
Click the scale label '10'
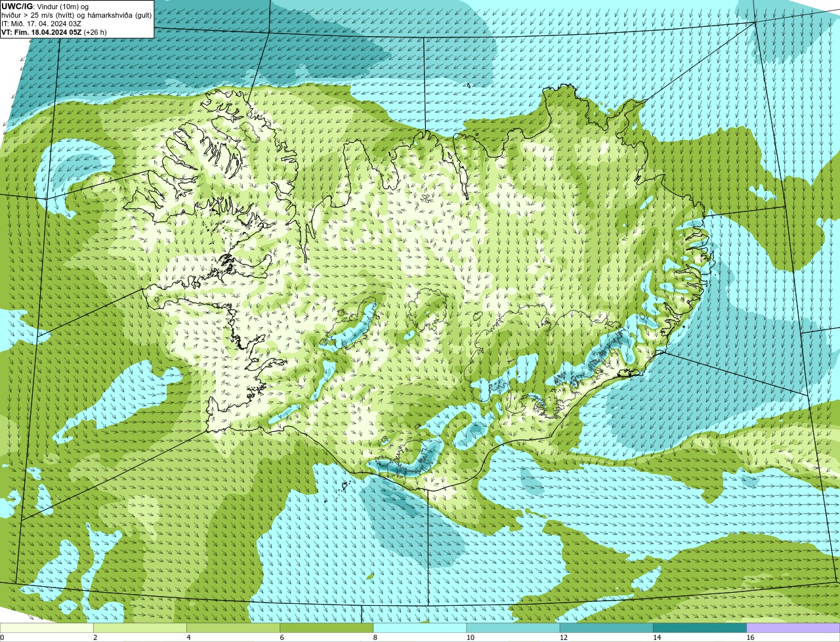pyautogui.click(x=471, y=637)
